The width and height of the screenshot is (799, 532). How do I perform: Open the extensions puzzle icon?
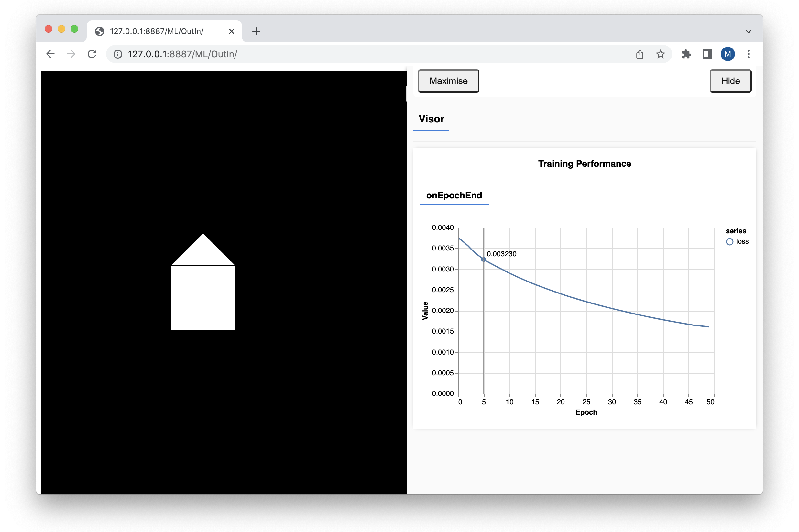point(686,54)
